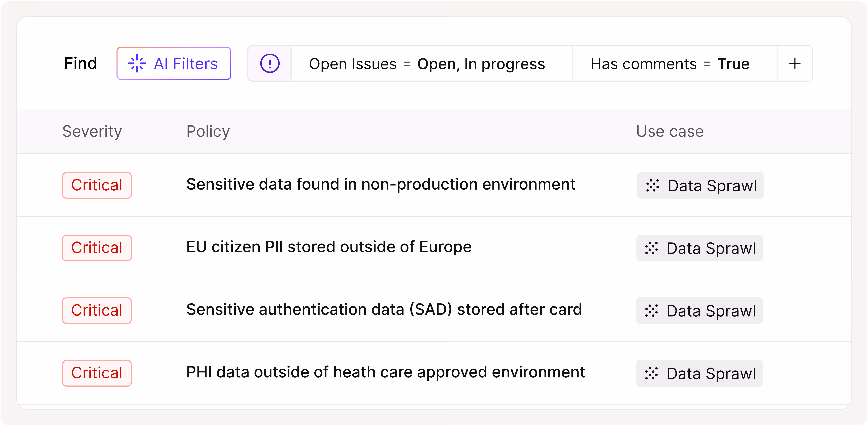Screen dimensions: 868x426
Task: Click the Critical badge in PHI data row
Action: click(97, 373)
